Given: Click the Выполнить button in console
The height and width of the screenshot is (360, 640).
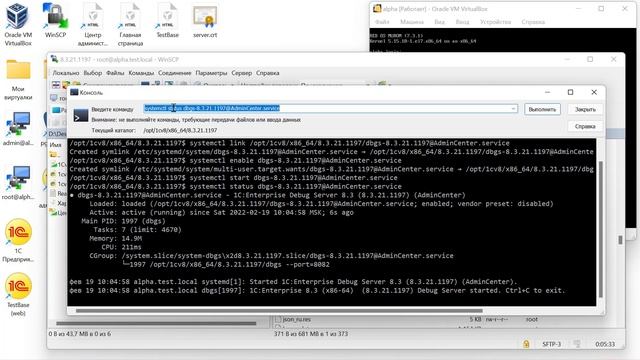Looking at the screenshot, I should coord(542,109).
